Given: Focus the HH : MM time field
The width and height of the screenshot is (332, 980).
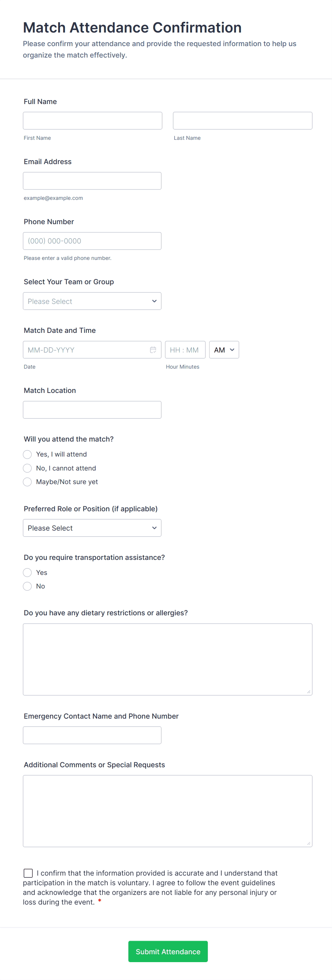Looking at the screenshot, I should [185, 350].
